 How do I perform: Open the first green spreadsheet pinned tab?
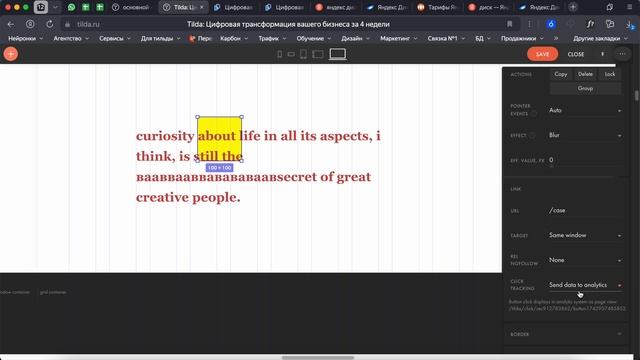click(86, 7)
